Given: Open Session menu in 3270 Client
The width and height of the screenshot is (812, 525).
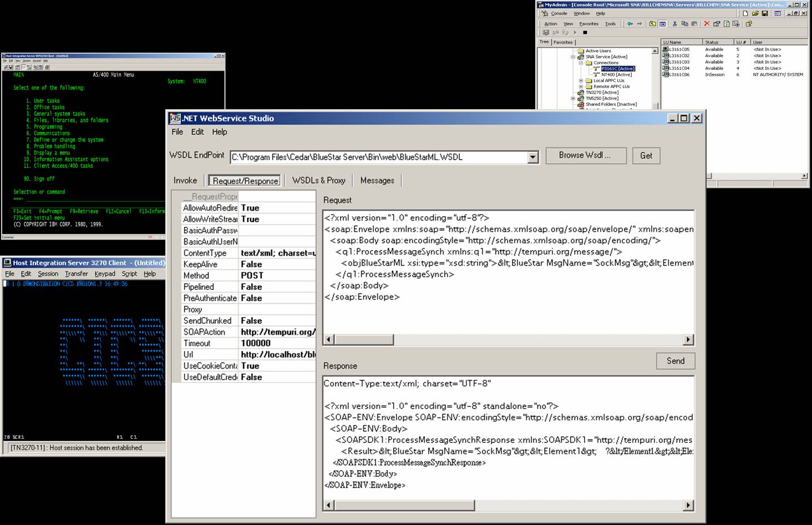Looking at the screenshot, I should tap(48, 274).
